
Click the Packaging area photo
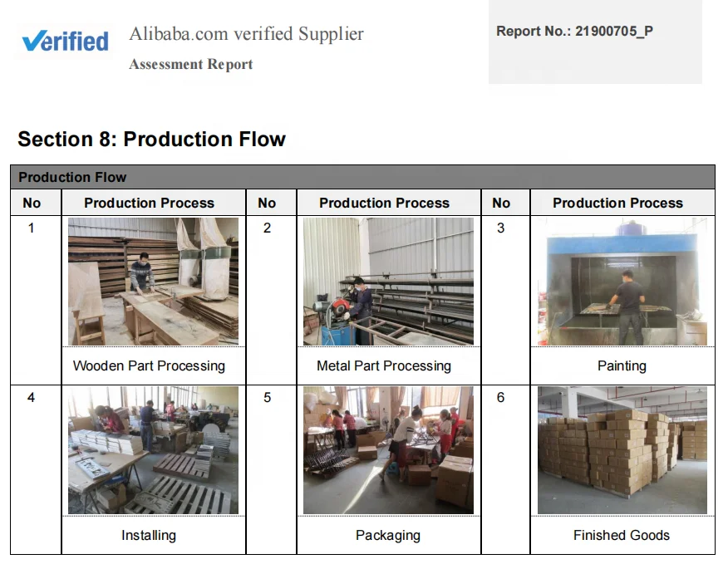point(388,449)
